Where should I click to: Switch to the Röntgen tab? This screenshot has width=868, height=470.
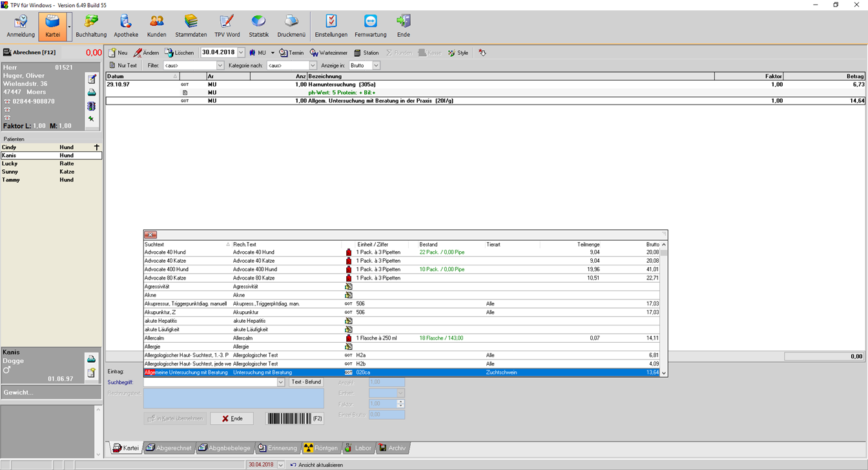point(321,448)
